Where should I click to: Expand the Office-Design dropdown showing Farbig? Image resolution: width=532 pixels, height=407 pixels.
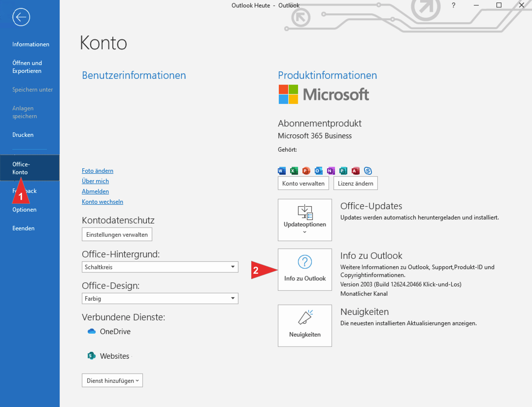(x=160, y=298)
